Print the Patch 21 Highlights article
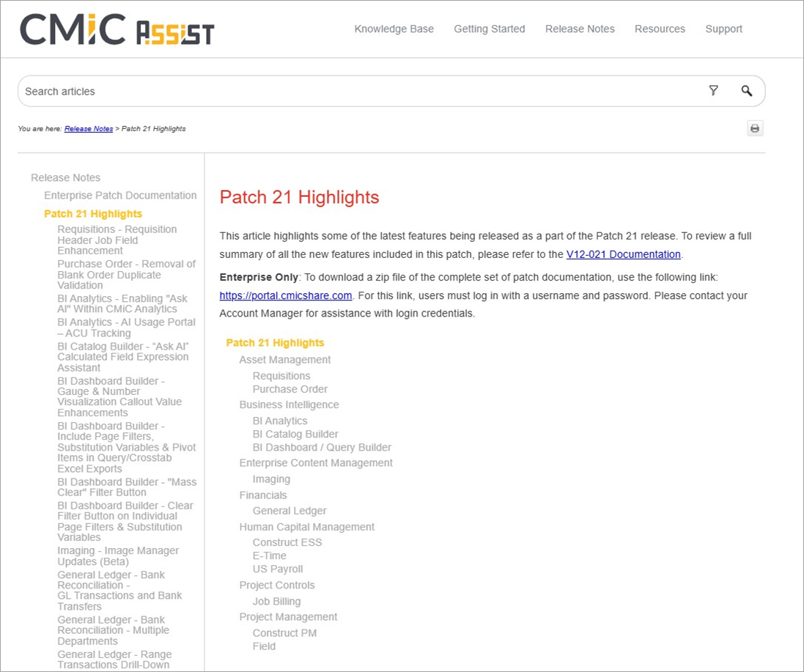 [x=755, y=128]
